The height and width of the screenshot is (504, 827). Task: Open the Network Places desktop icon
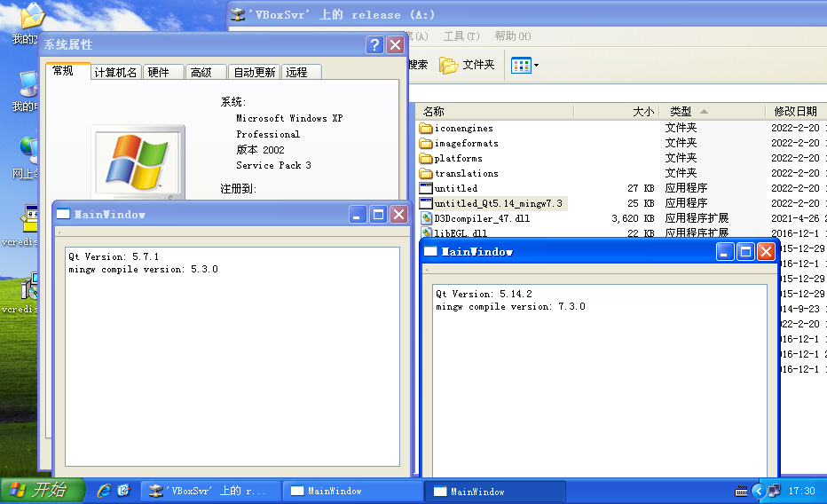click(29, 150)
